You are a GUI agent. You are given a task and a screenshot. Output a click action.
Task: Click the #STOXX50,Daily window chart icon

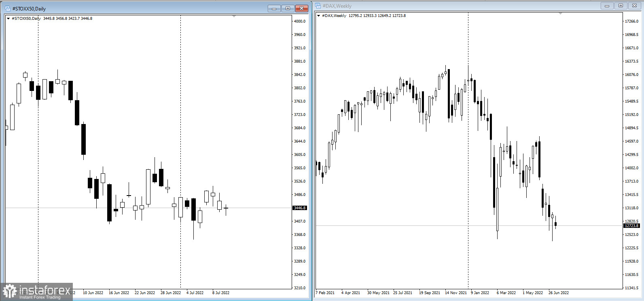(8, 8)
